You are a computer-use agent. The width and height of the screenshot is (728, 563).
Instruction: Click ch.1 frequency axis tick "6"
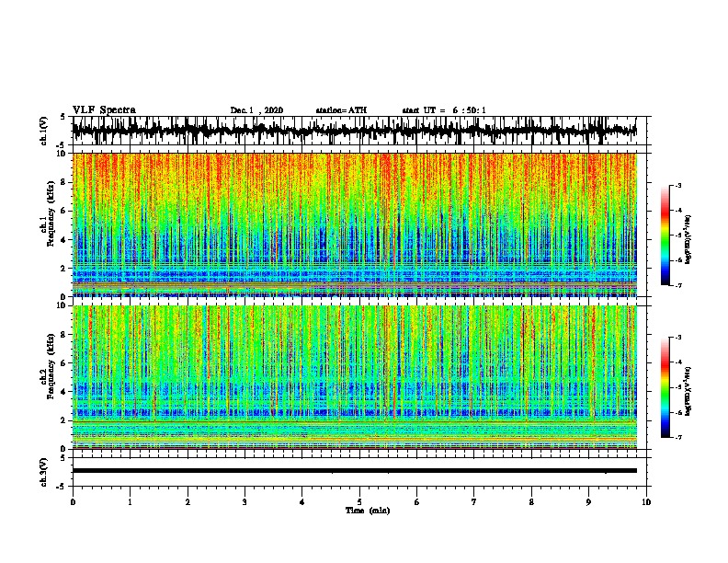point(63,211)
